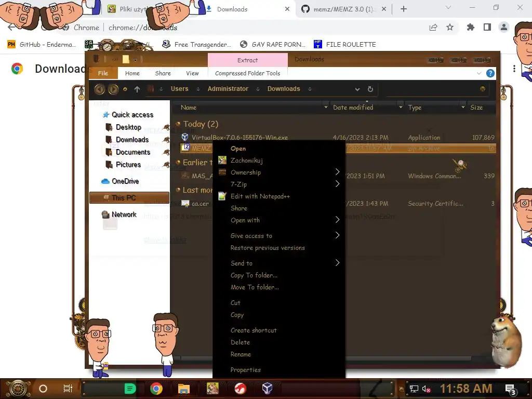This screenshot has width=532, height=399.
Task: Open the Extract contextual tab
Action: pos(248,60)
